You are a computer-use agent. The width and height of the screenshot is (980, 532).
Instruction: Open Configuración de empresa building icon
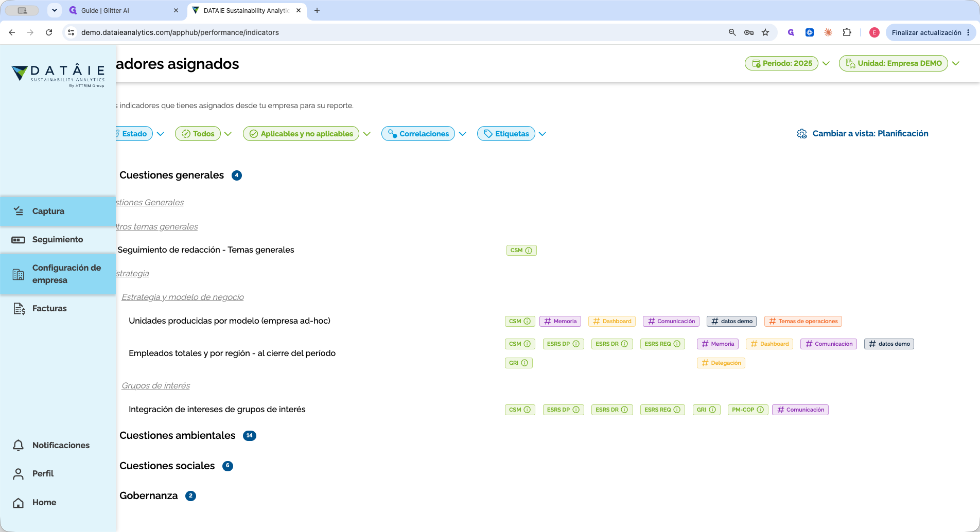coord(19,274)
